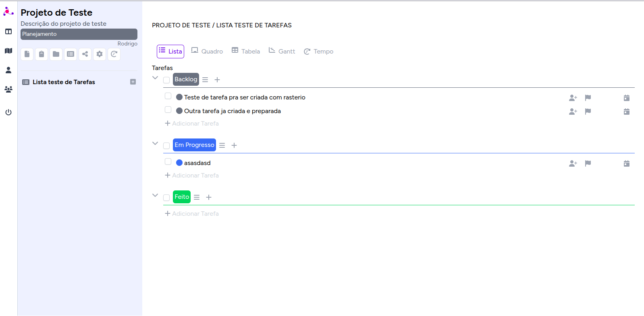Viewport: 644px width, 316px height.
Task: Tick the Em Progresso group checkbox
Action: (x=166, y=146)
